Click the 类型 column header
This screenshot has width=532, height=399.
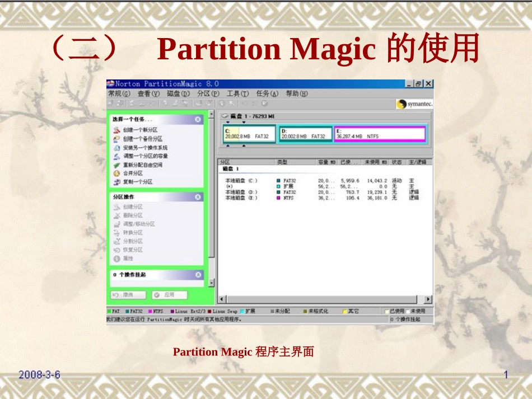click(295, 162)
